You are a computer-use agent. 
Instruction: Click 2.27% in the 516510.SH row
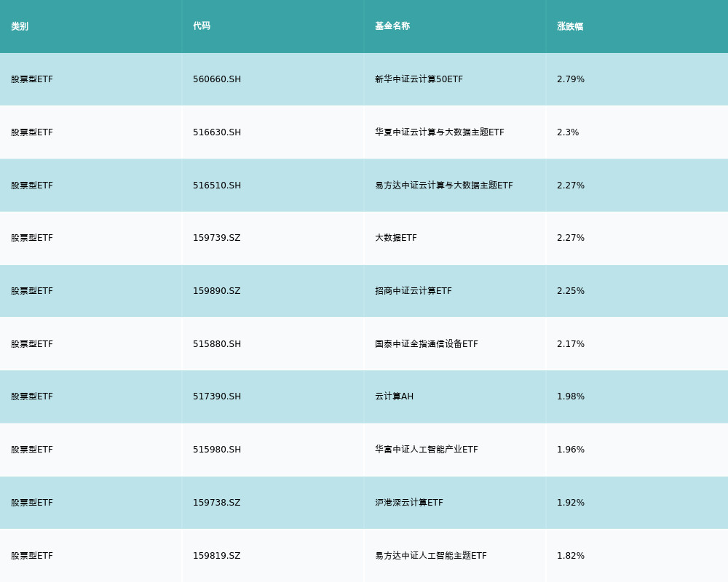[x=571, y=186]
